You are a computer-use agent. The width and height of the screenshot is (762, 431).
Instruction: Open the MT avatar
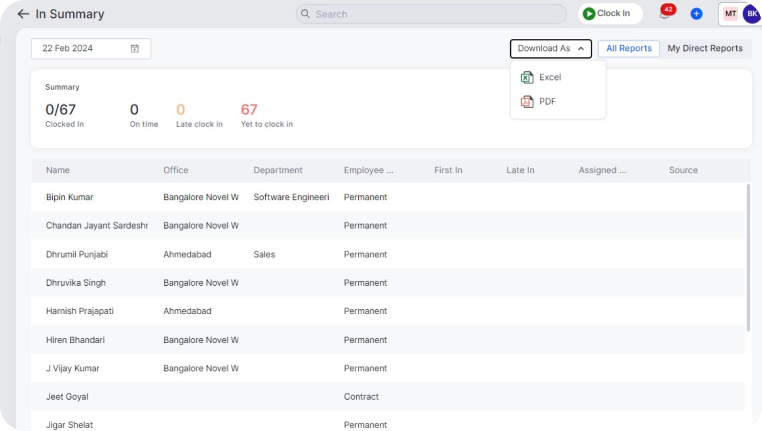[x=730, y=14]
